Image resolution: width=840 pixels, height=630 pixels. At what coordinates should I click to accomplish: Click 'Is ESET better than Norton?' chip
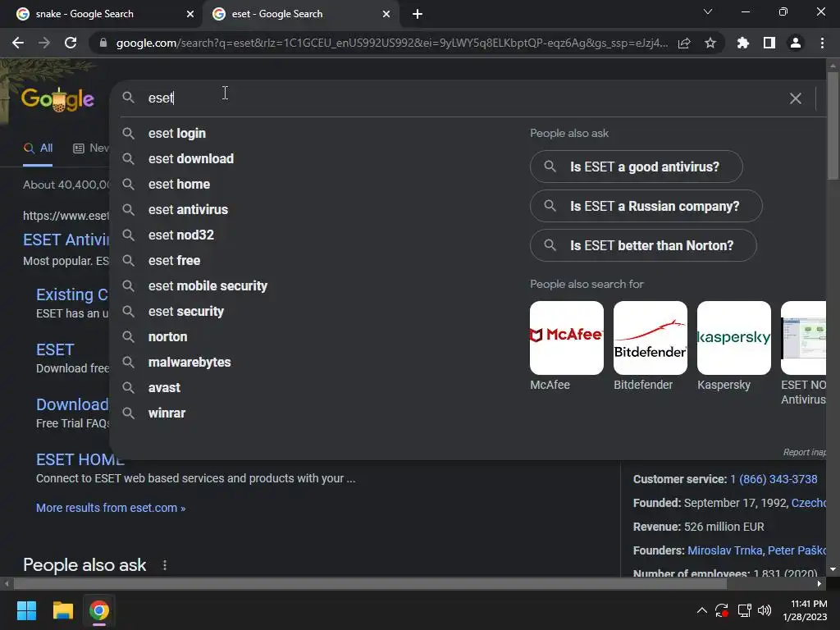tap(643, 245)
